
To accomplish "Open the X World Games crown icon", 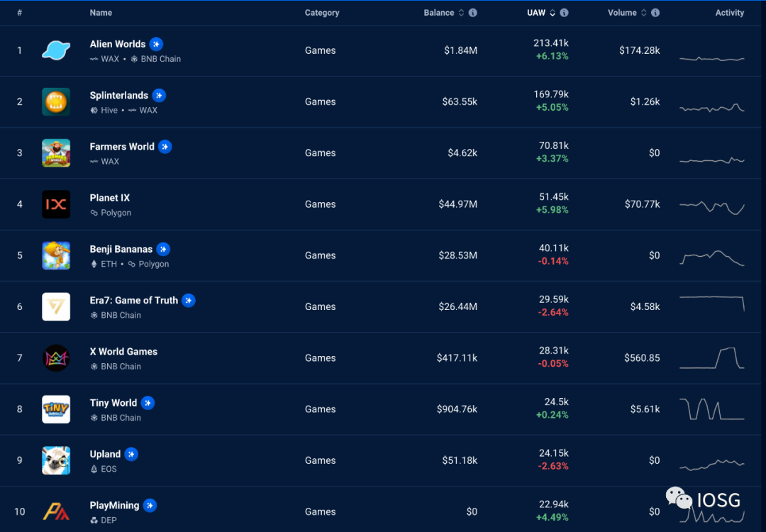I will pos(56,358).
